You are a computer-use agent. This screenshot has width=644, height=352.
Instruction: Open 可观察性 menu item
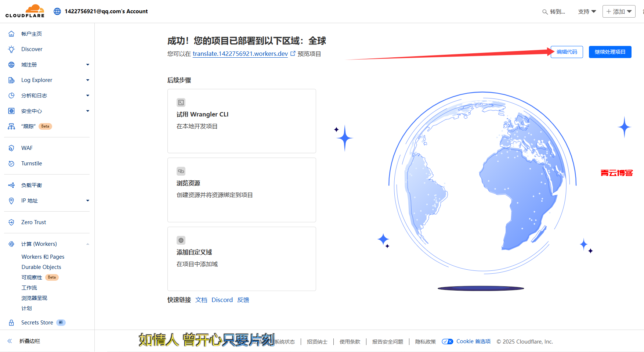pyautogui.click(x=32, y=277)
